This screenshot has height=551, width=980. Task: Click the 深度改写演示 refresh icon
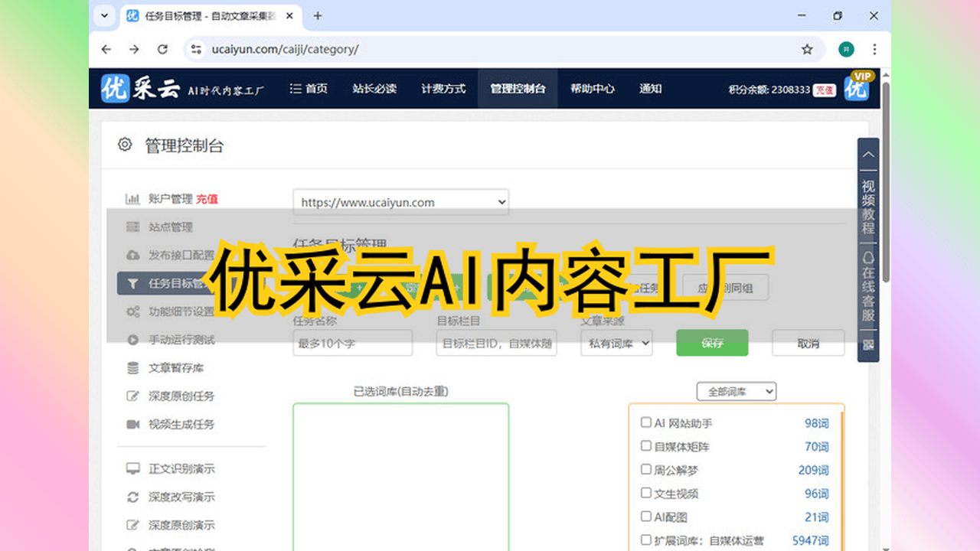132,497
